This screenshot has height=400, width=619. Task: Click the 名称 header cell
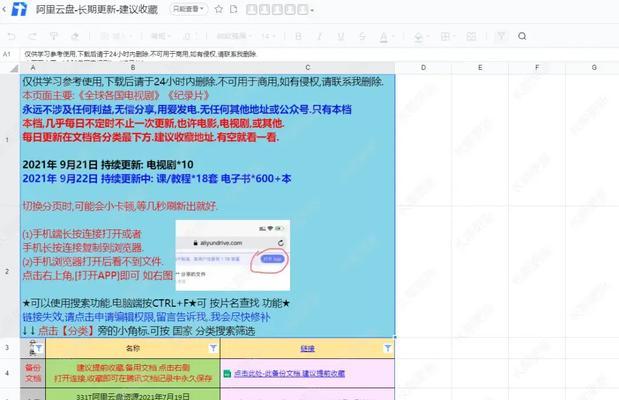133,348
